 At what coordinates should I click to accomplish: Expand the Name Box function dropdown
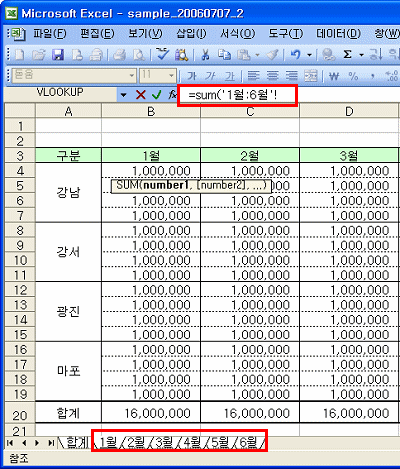click(124, 96)
